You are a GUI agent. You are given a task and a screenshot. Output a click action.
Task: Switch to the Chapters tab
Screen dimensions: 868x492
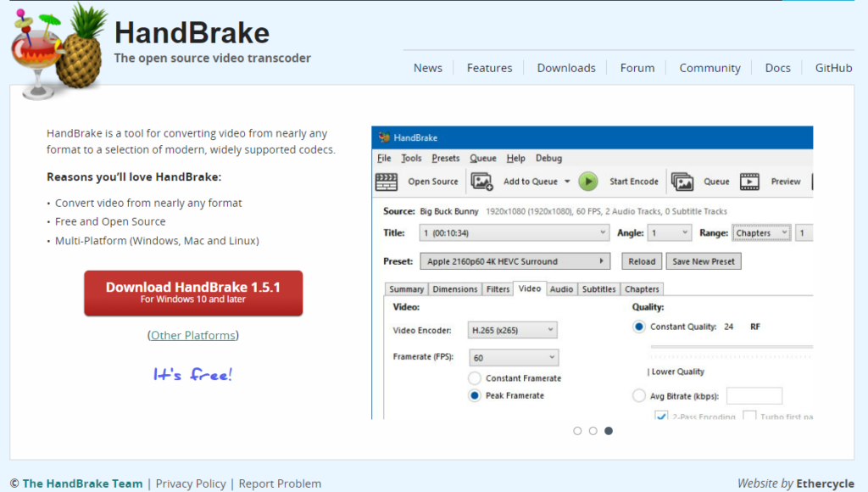(x=642, y=289)
